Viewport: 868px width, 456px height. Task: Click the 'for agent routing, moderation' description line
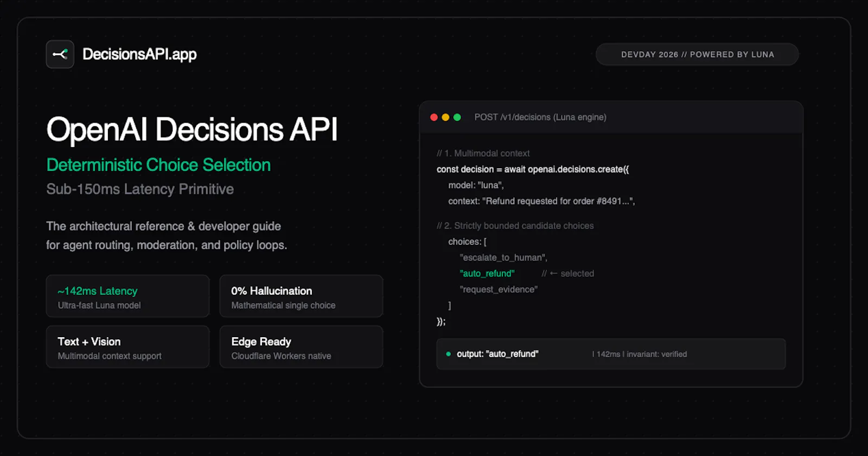click(167, 245)
